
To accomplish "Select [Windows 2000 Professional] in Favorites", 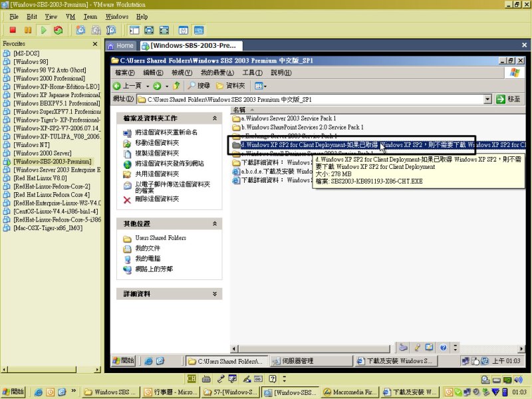I will click(49, 78).
